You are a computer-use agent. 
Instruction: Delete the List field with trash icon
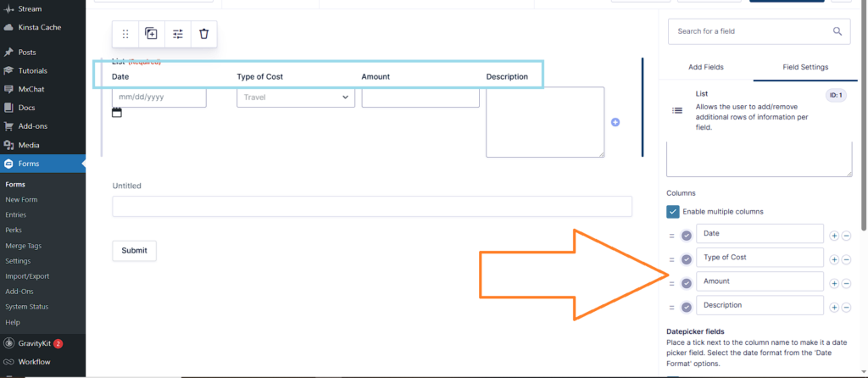pyautogui.click(x=204, y=34)
